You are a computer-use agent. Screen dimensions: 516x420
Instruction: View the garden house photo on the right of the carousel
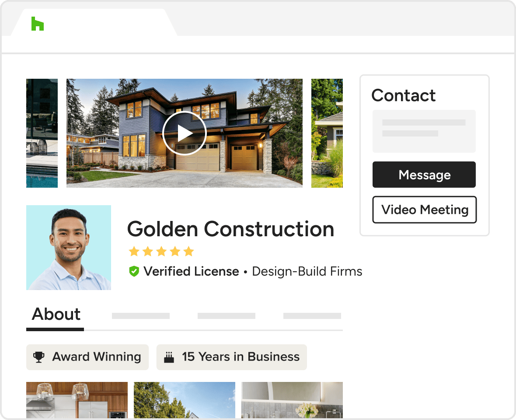tap(327, 133)
